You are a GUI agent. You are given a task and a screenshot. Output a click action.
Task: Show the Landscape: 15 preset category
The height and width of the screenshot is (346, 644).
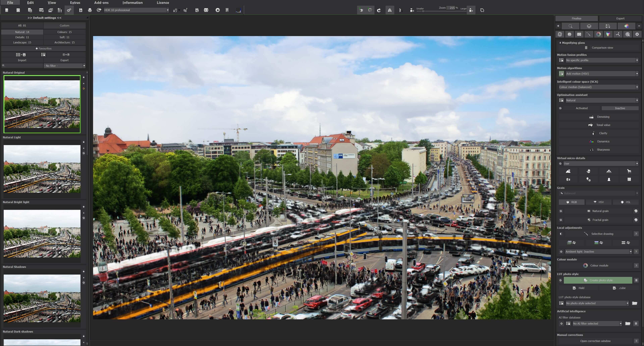click(x=22, y=42)
